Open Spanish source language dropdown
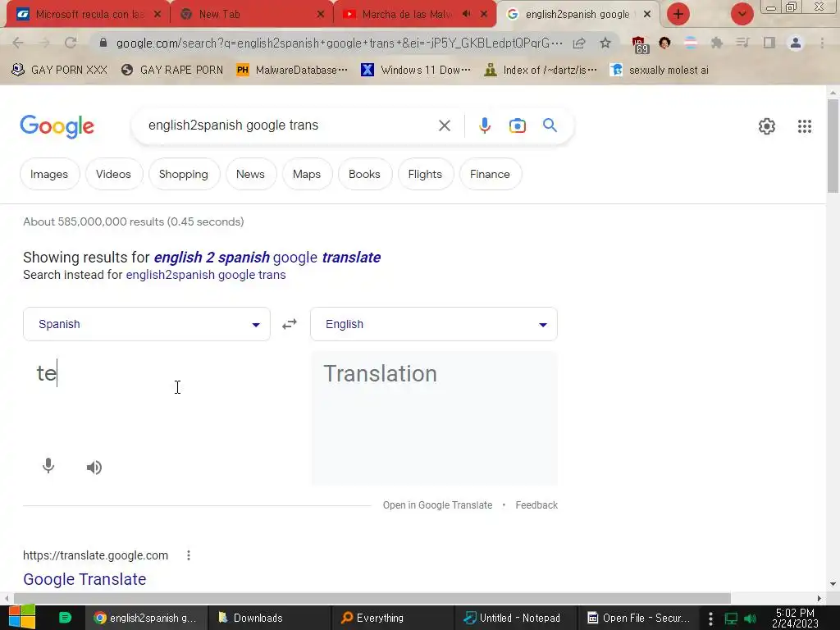 [x=147, y=324]
